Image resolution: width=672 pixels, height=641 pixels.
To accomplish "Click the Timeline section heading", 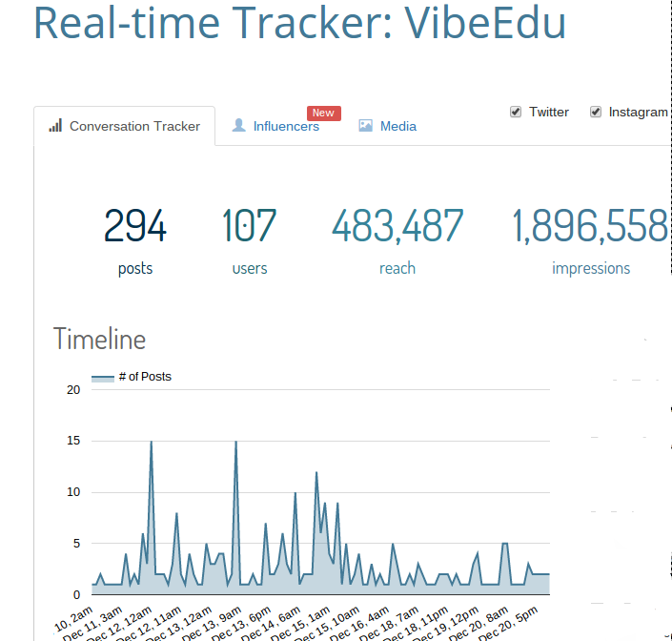I will point(99,340).
